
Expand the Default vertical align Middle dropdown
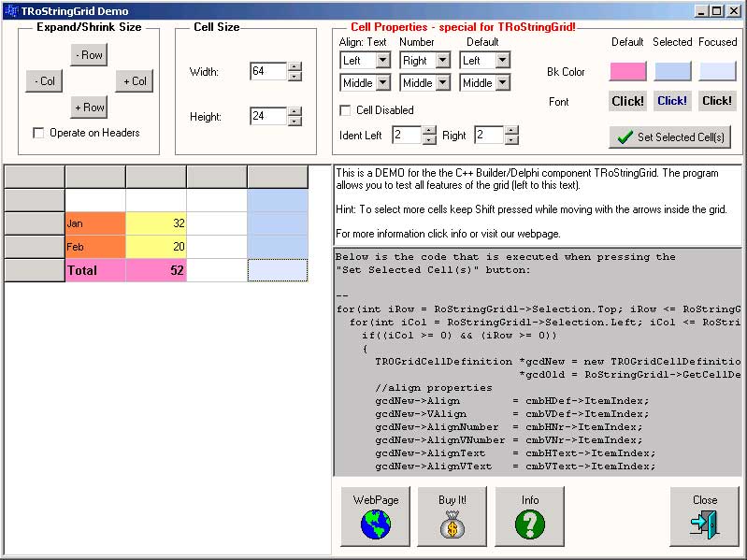click(502, 83)
